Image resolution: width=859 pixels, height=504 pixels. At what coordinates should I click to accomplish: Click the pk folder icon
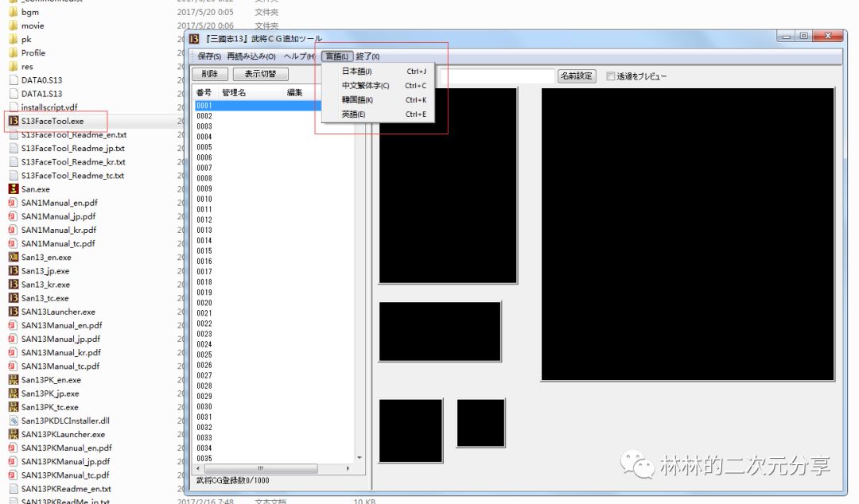(x=14, y=40)
